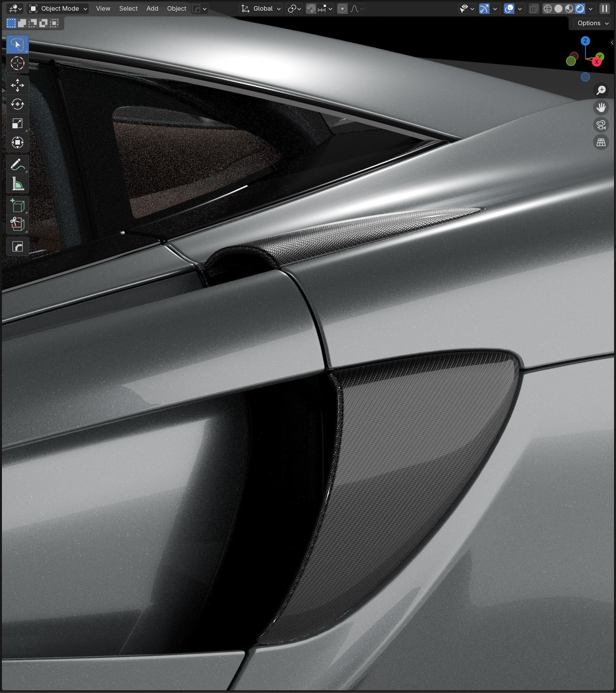Image resolution: width=616 pixels, height=693 pixels.
Task: Set selection mode to new selection
Action: (11, 23)
